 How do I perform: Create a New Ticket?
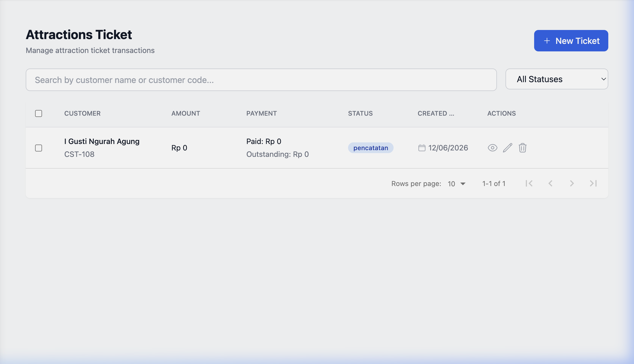[x=571, y=41]
